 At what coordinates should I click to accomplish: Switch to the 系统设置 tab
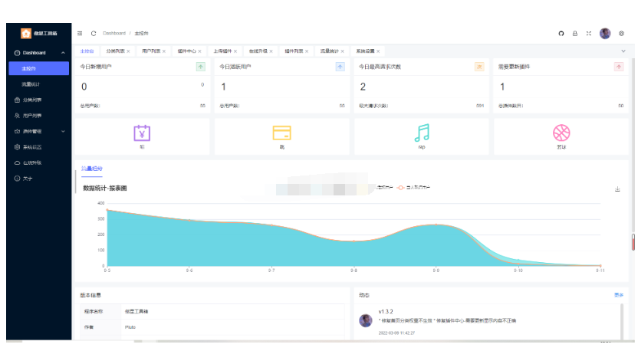point(365,51)
